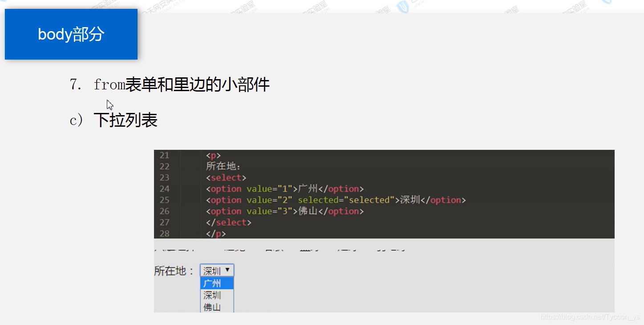Choose 深圳 in the dropdown list
This screenshot has width=644, height=325.
click(x=217, y=295)
